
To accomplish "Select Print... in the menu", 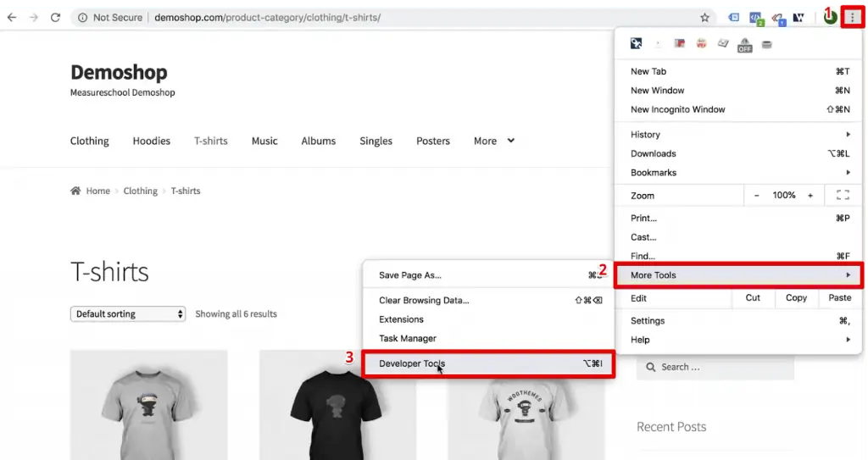I will [x=738, y=218].
